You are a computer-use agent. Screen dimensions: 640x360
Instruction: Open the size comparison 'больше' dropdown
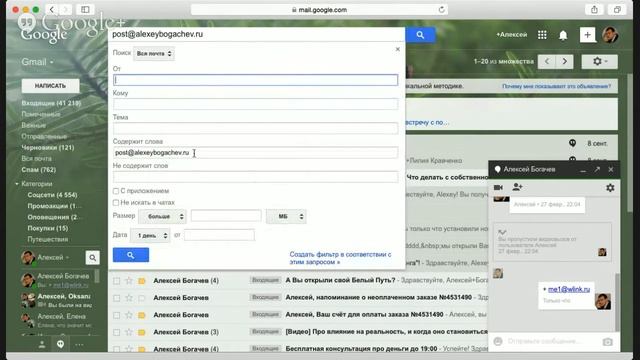[162, 216]
